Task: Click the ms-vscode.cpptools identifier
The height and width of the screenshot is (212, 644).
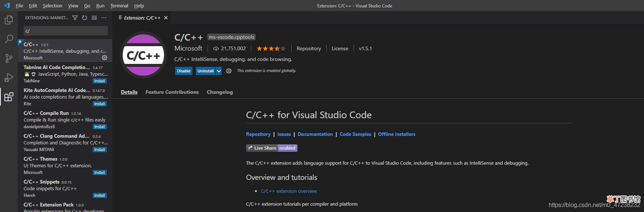Action: pyautogui.click(x=232, y=37)
